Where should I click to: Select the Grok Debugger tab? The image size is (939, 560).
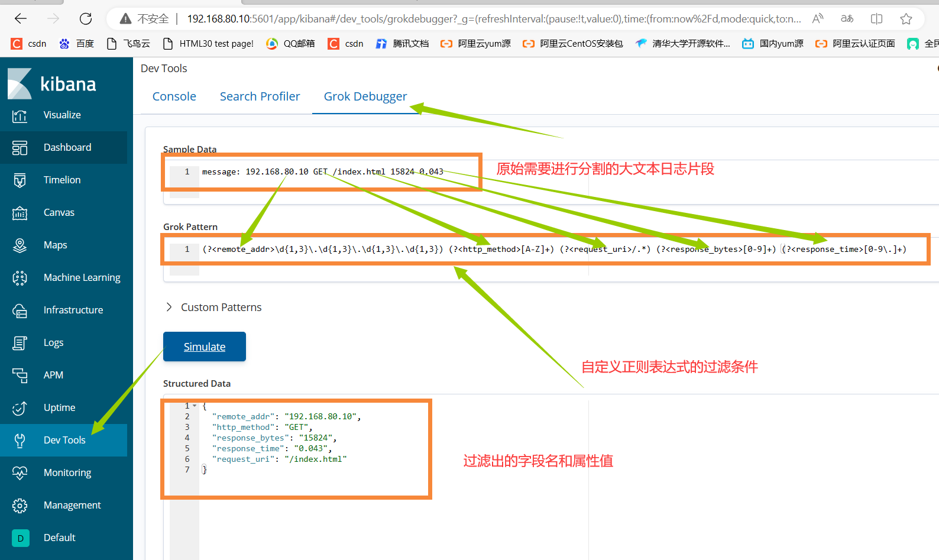(365, 96)
